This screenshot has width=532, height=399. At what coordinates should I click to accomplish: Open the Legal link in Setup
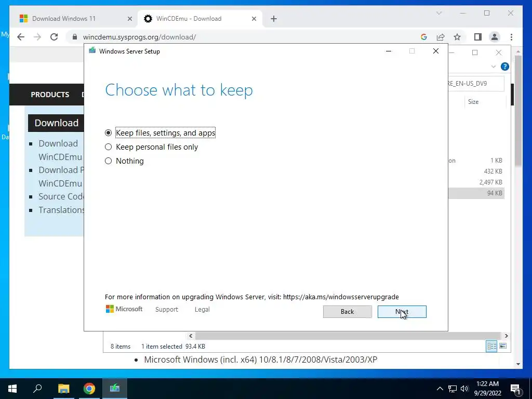(x=202, y=310)
